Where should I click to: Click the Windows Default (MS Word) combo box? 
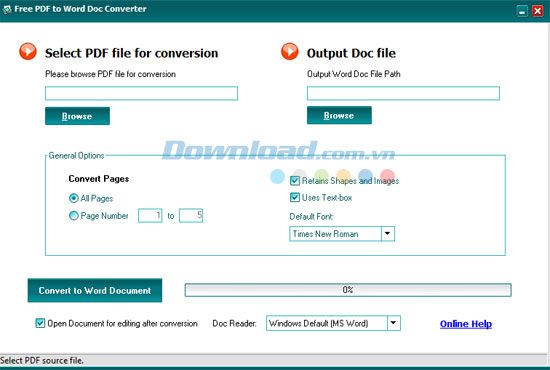(333, 323)
